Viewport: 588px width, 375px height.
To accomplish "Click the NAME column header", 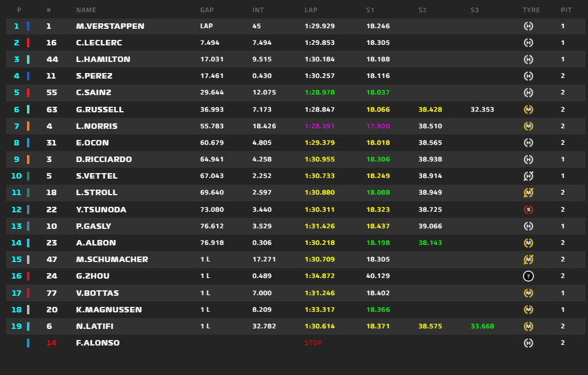I will 86,10.
